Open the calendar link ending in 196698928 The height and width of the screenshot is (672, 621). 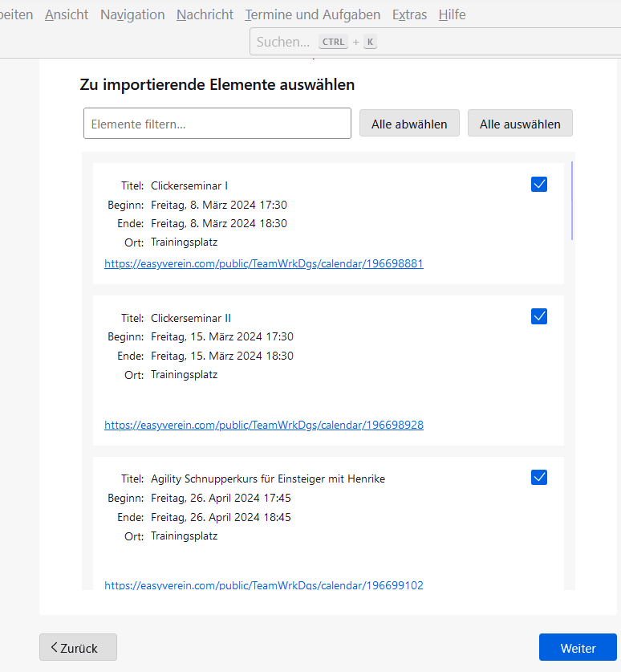pyautogui.click(x=264, y=425)
